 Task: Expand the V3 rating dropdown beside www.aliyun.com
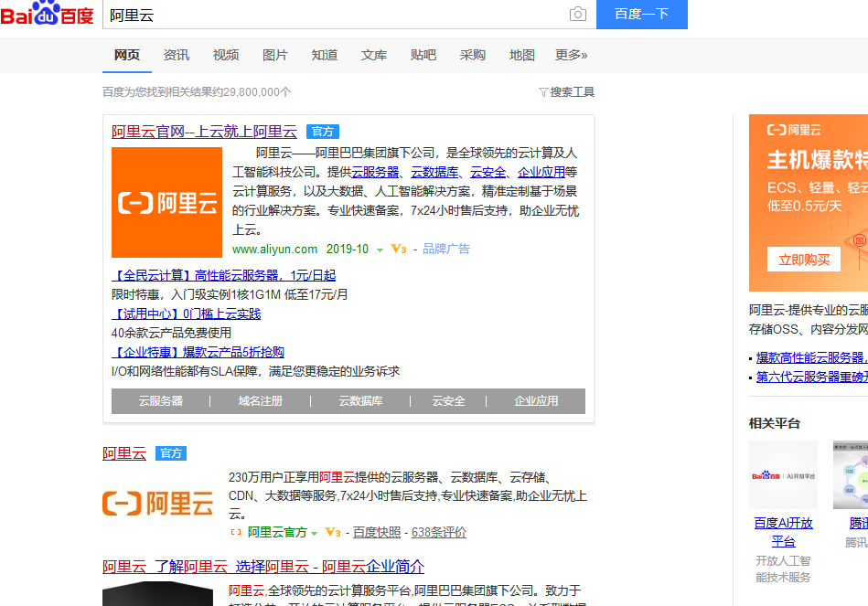tap(398, 248)
